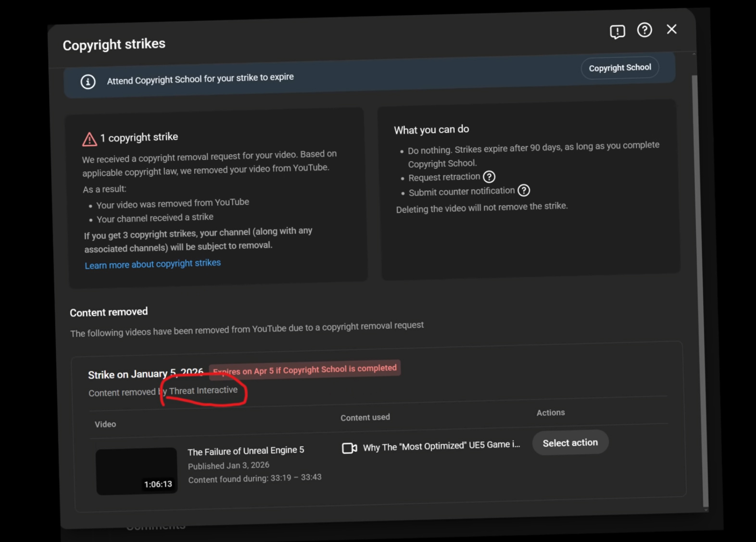
Task: Click the removed video thumbnail
Action: (x=137, y=471)
